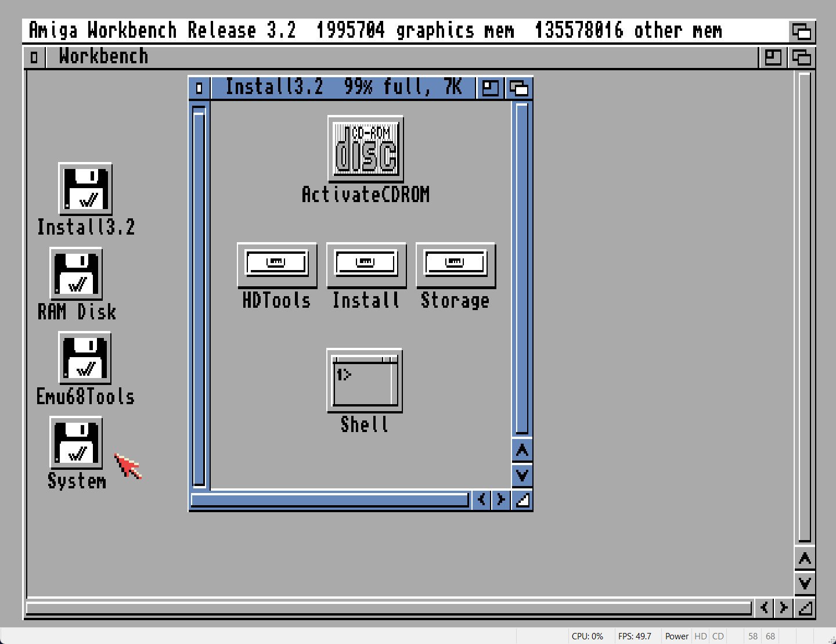Click the FPS: 49.7 status readout
Screen dimensions: 836x644
(x=635, y=636)
